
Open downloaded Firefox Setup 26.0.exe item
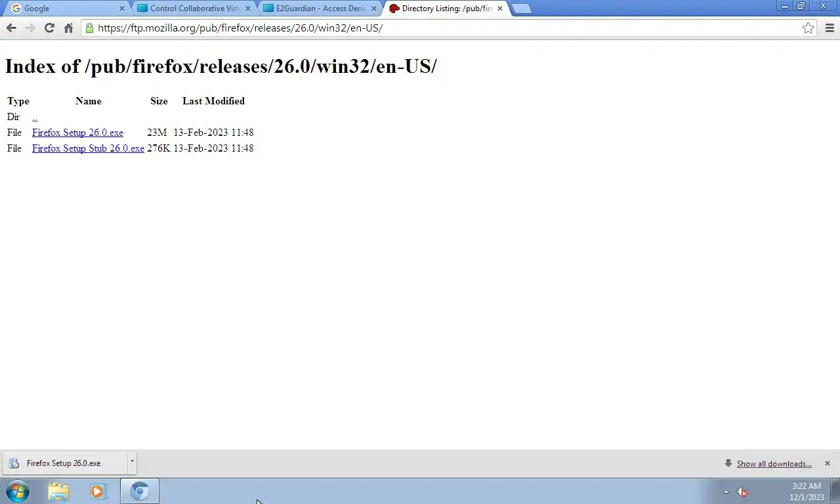[x=64, y=463]
